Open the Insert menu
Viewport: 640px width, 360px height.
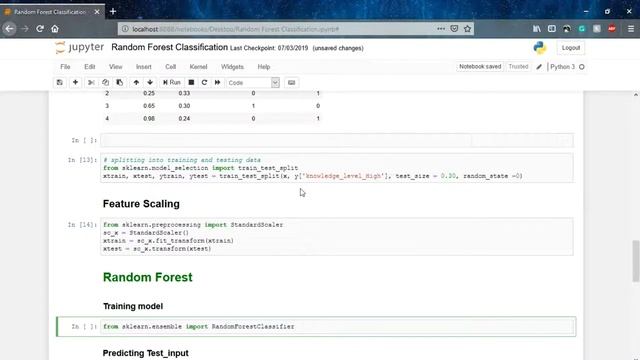(144, 67)
